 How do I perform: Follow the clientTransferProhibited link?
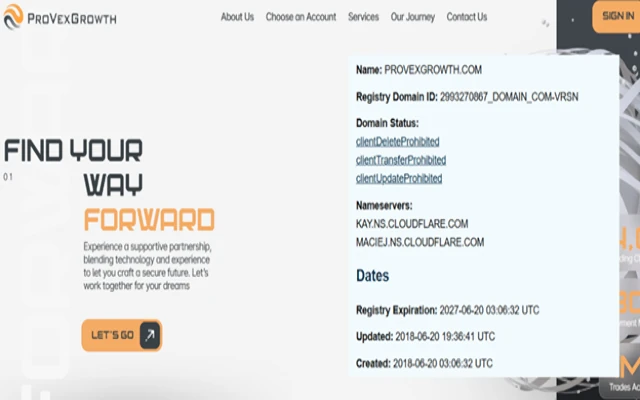pyautogui.click(x=400, y=160)
